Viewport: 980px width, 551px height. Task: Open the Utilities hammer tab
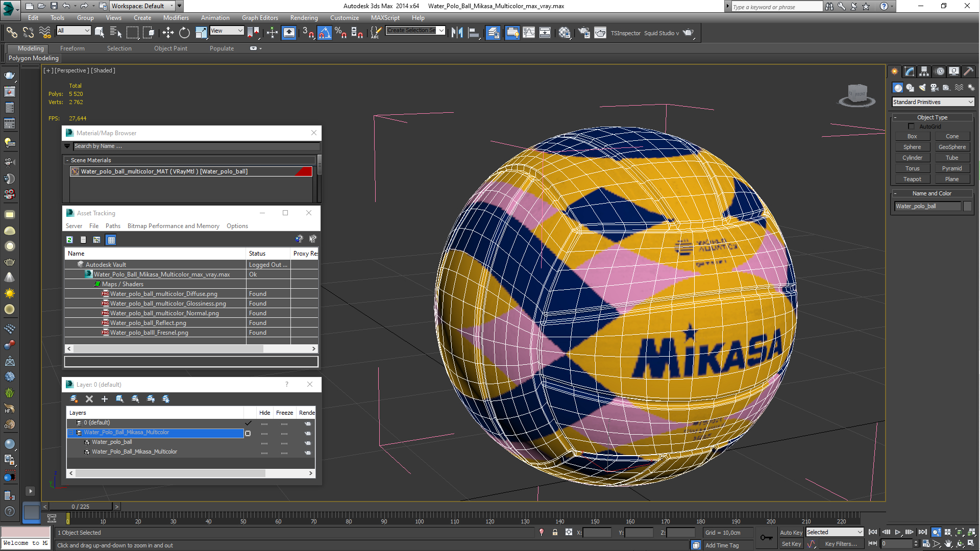[968, 71]
